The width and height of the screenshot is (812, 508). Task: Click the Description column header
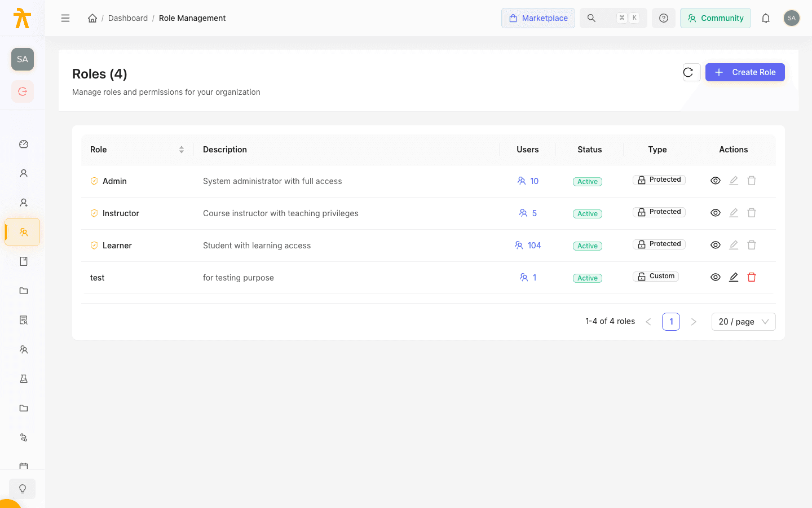[225, 150]
